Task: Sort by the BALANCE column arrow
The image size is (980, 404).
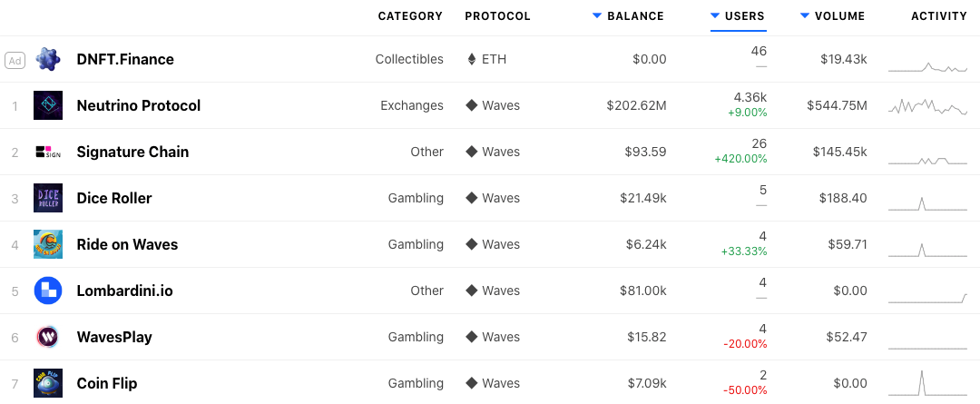Action: click(x=597, y=16)
